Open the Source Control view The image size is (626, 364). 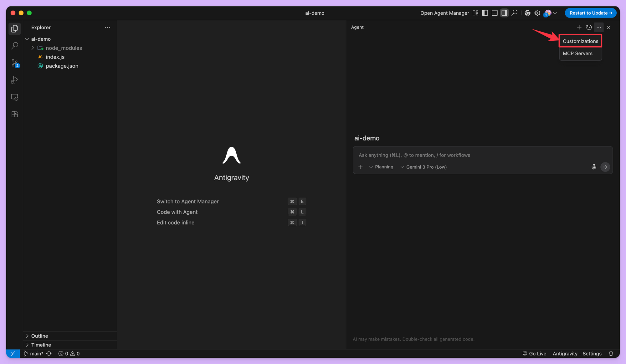tap(15, 63)
